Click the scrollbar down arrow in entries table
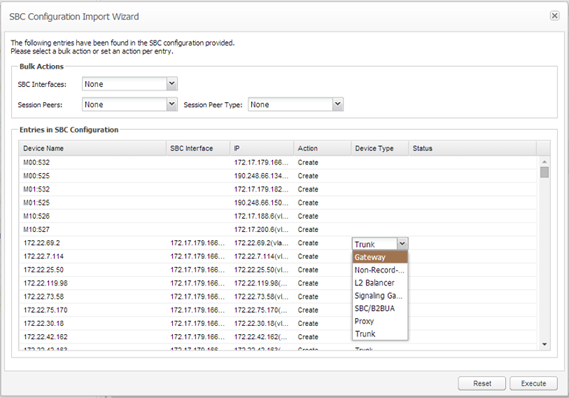This screenshot has width=569, height=398. click(544, 344)
